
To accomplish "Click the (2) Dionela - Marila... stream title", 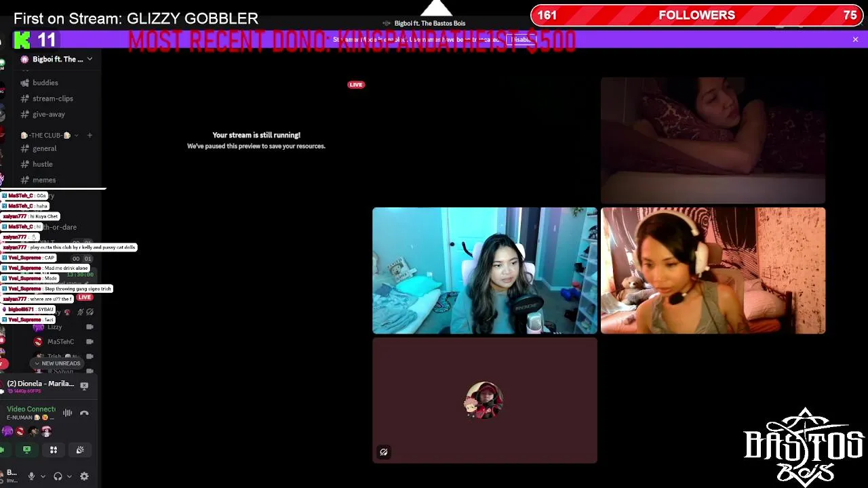I will click(41, 384).
